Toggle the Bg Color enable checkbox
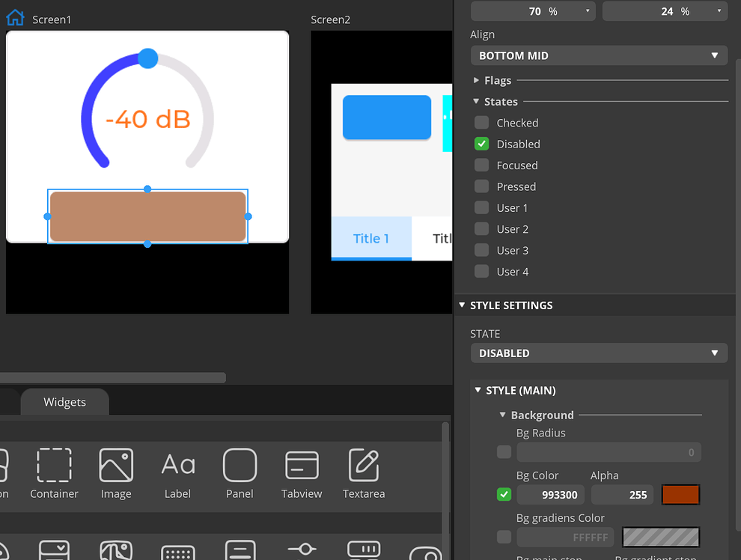 pyautogui.click(x=504, y=494)
